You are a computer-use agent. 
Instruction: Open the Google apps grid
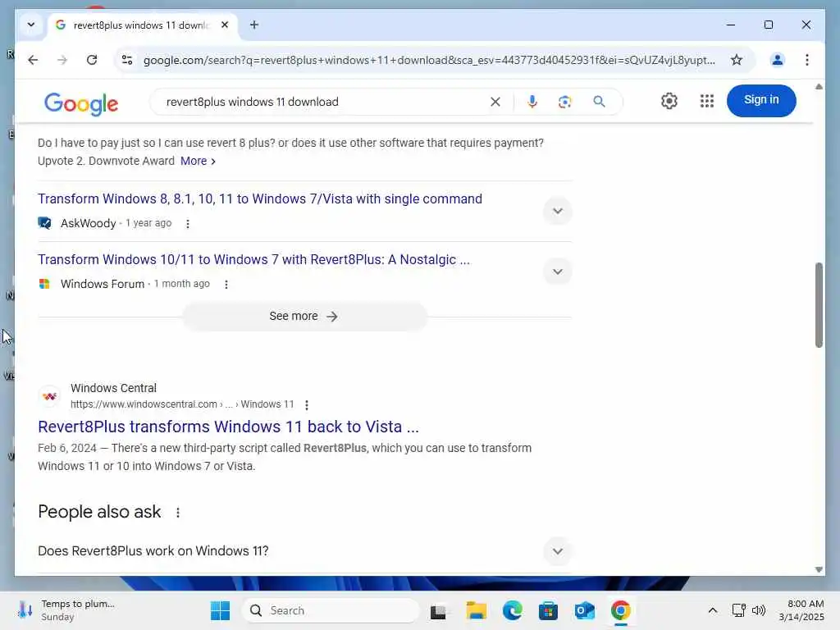[706, 101]
